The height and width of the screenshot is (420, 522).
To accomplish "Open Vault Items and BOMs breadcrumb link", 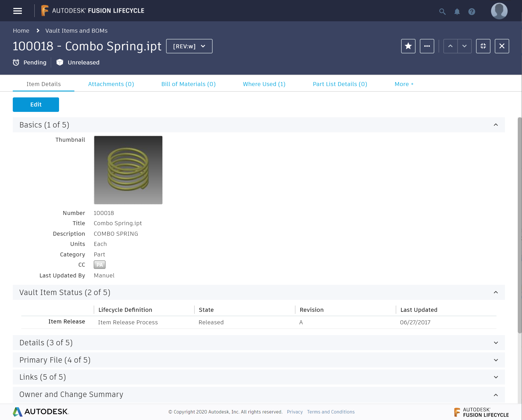I will (x=76, y=31).
